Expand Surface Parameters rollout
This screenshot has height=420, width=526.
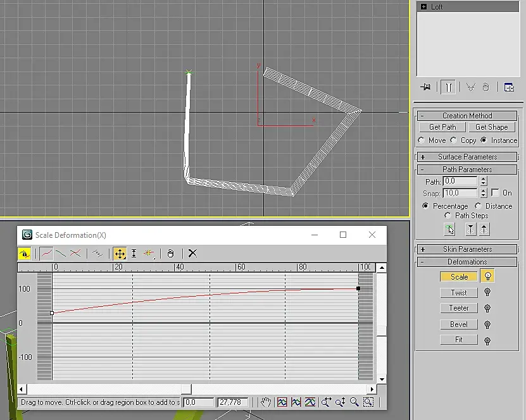pos(467,157)
